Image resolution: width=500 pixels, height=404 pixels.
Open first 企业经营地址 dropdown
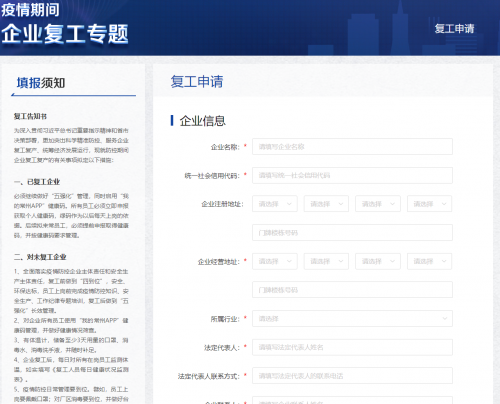[x=275, y=261]
